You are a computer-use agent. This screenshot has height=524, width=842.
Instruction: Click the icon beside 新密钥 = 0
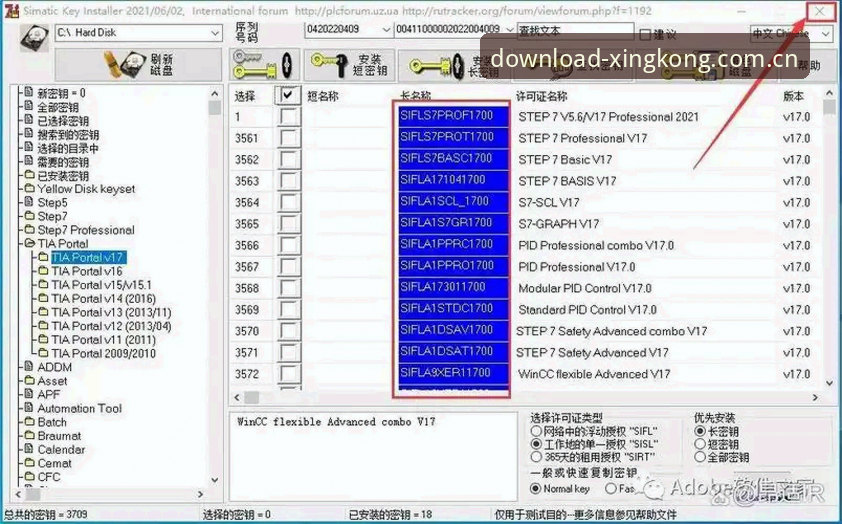point(28,93)
